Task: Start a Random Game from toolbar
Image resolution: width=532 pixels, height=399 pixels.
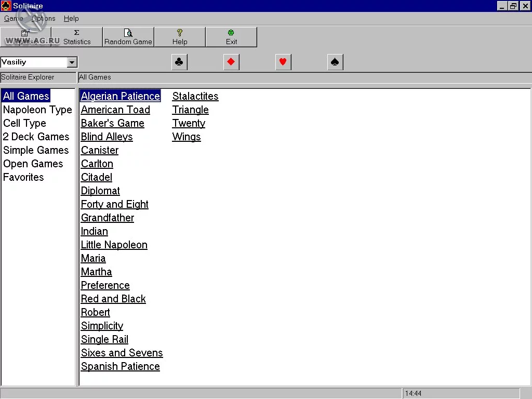Action: [128, 37]
